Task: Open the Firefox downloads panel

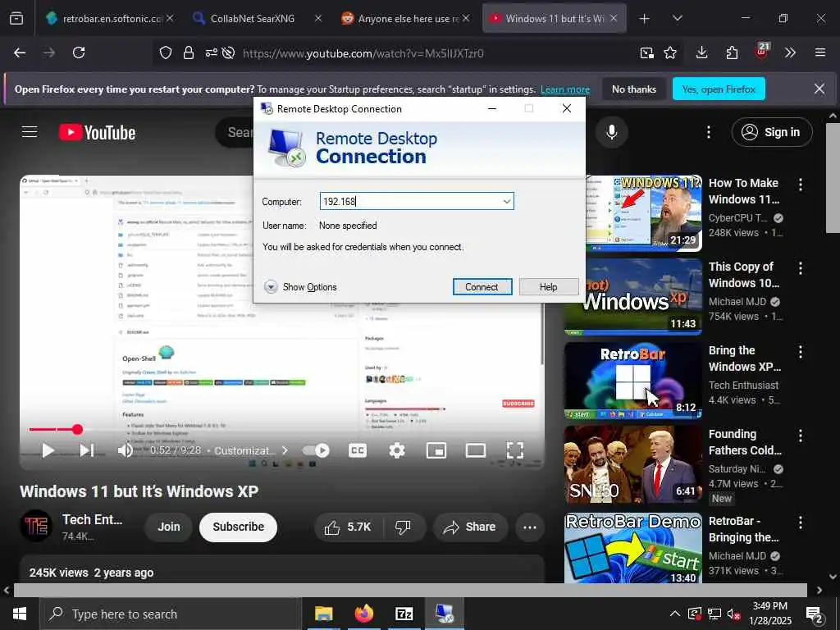Action: pyautogui.click(x=701, y=52)
